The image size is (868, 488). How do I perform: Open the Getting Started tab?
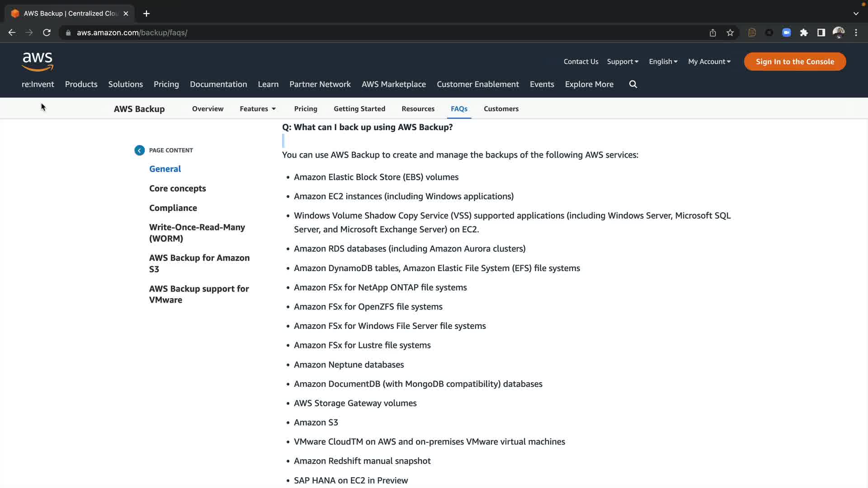pos(359,108)
